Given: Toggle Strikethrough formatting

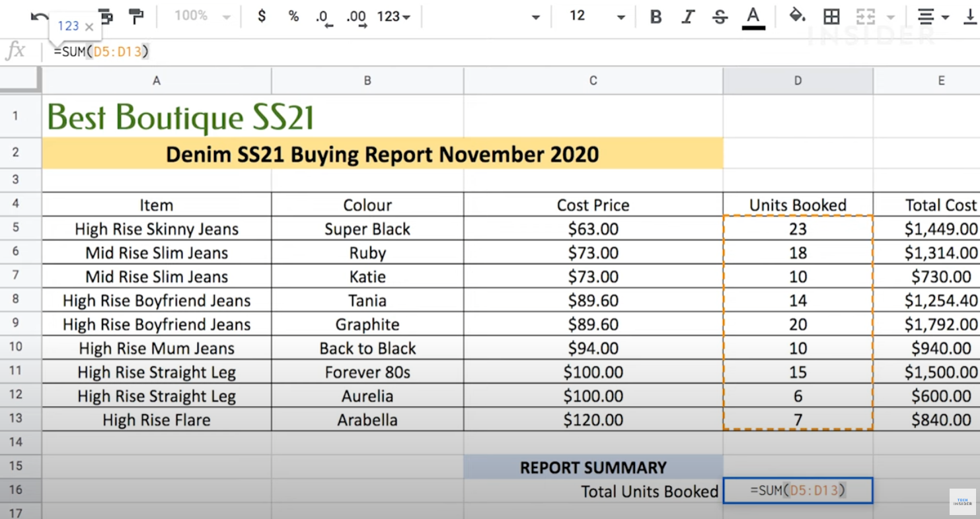Looking at the screenshot, I should (x=720, y=17).
